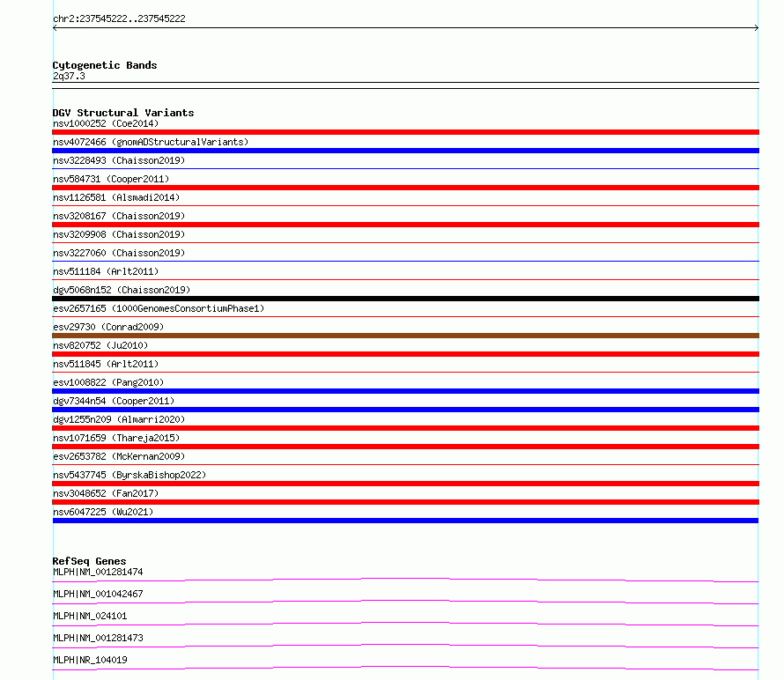This screenshot has height=680, width=784.
Task: Click the thick blue bar under esv1008822
Action: 405,391
